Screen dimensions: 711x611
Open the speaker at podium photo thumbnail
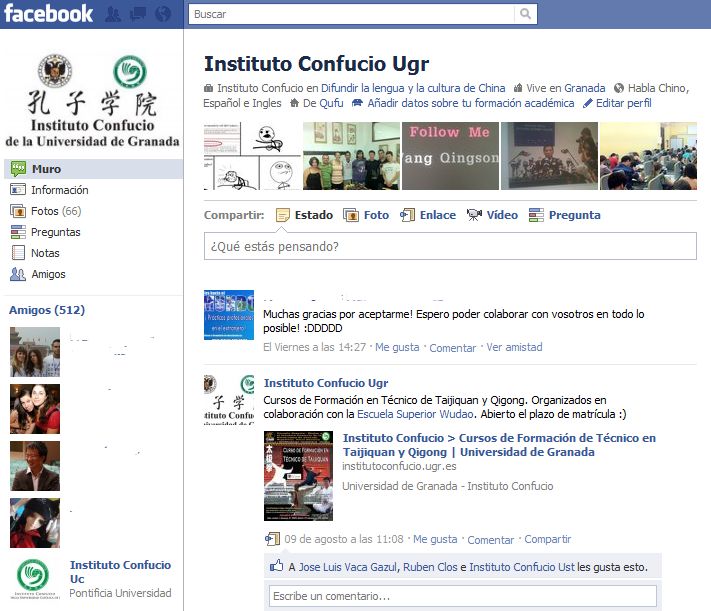pyautogui.click(x=550, y=156)
